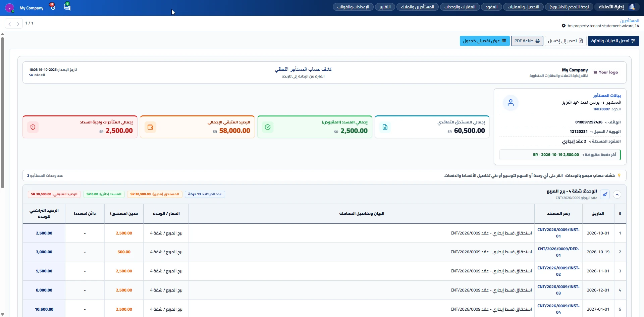Open التحصيل والعمليات menu
This screenshot has width=644, height=317.
coord(523,7)
